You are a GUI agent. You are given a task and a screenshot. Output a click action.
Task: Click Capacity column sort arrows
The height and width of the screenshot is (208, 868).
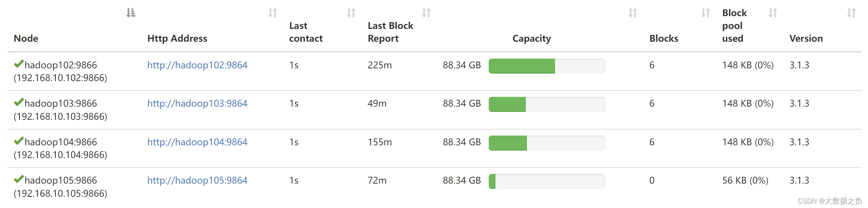[x=633, y=13]
